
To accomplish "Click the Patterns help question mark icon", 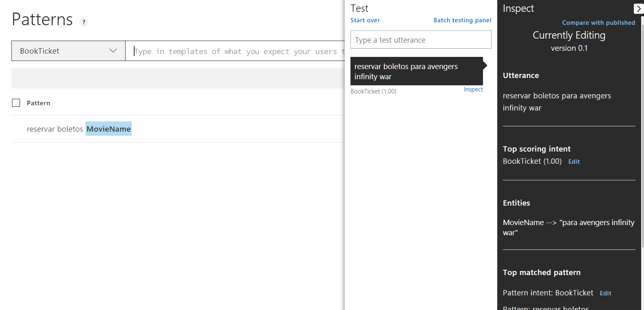I will pyautogui.click(x=84, y=22).
